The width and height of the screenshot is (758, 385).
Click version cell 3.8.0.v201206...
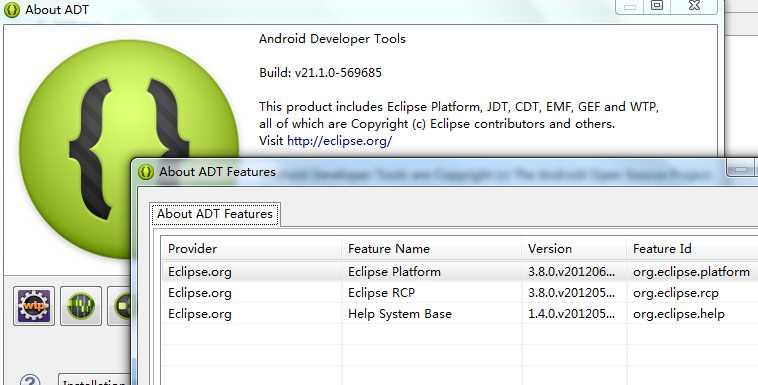[571, 271]
